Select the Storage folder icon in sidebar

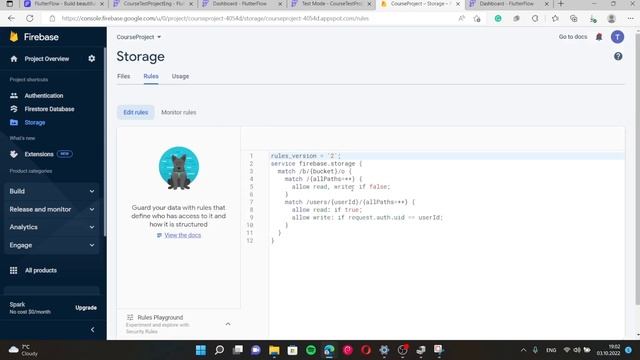pos(14,122)
